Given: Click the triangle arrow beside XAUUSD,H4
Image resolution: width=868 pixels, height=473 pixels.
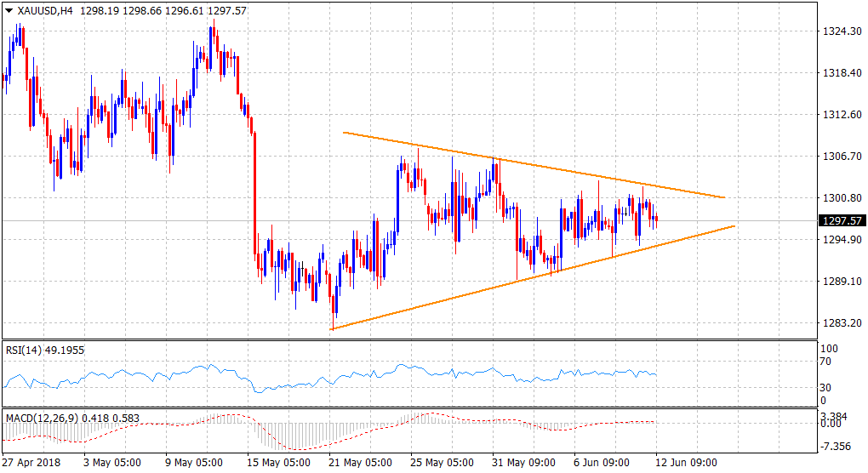Looking at the screenshot, I should pos(8,9).
